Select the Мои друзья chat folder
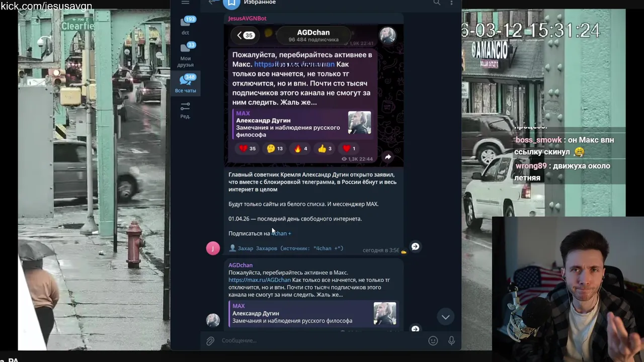The height and width of the screenshot is (362, 644). 185,55
